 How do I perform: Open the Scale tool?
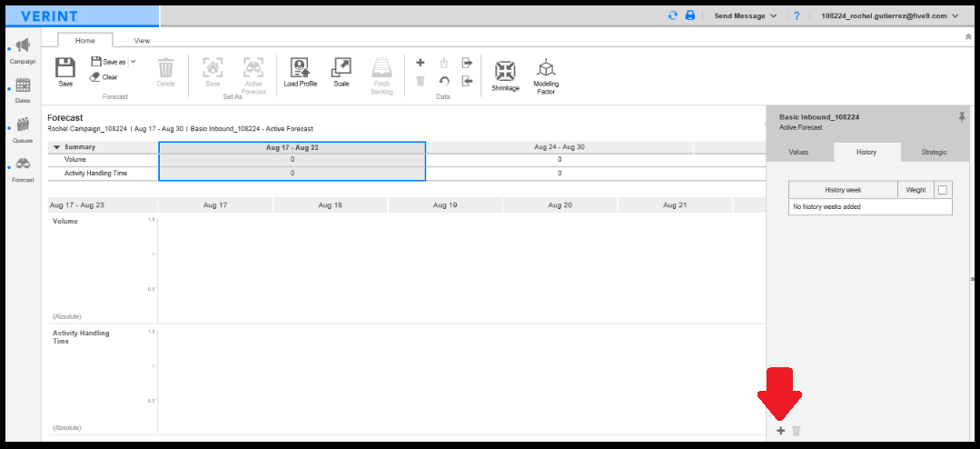click(342, 73)
